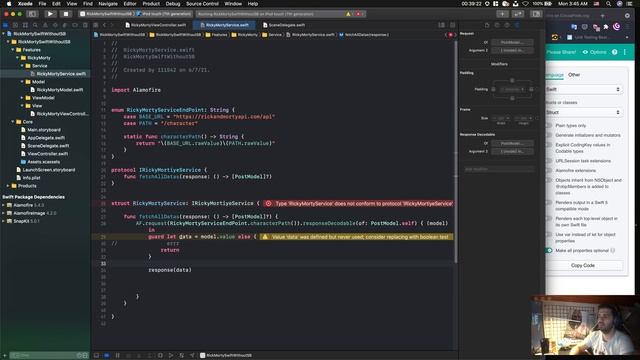
Task: Open the quicktype more menu dots
Action: pos(624,52)
